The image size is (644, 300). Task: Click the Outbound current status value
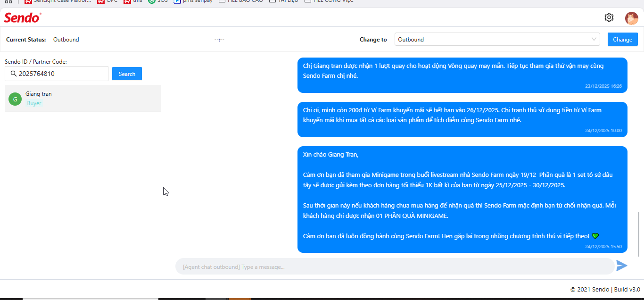66,40
